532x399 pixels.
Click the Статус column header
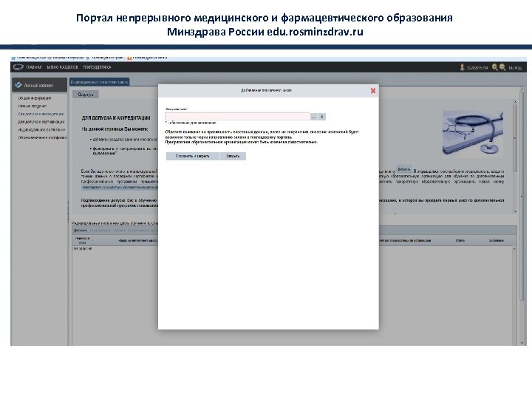(x=460, y=240)
